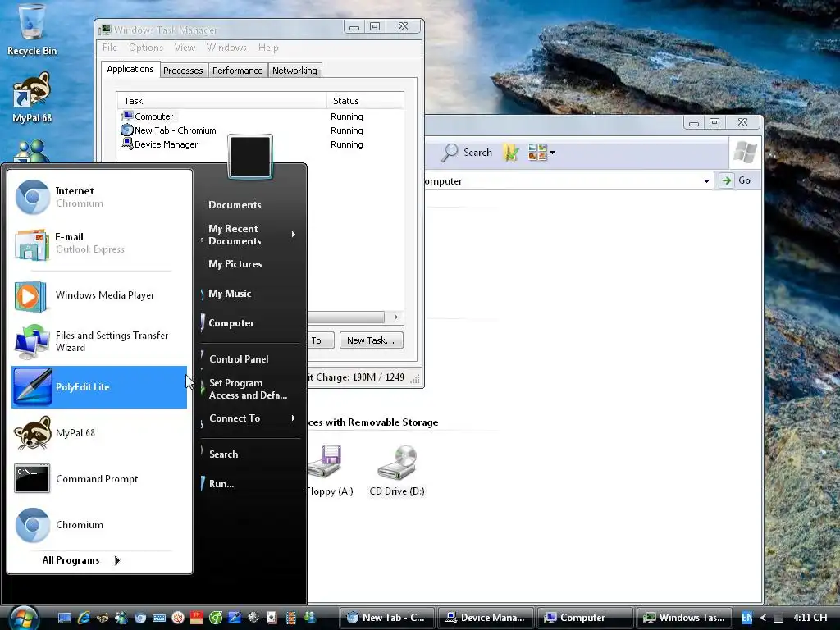The height and width of the screenshot is (630, 840).
Task: Click Go button in Computer window
Action: pyautogui.click(x=736, y=180)
